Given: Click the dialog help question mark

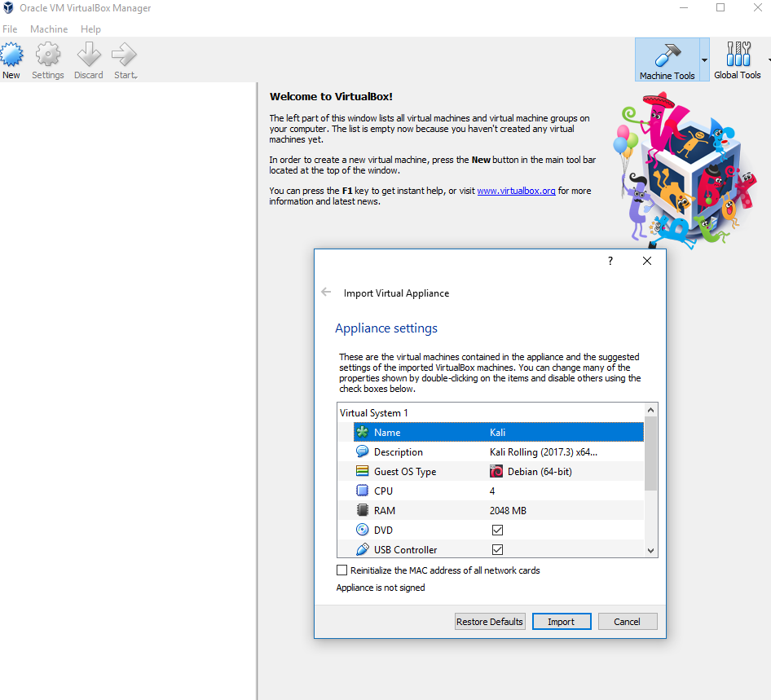Looking at the screenshot, I should click(x=610, y=261).
